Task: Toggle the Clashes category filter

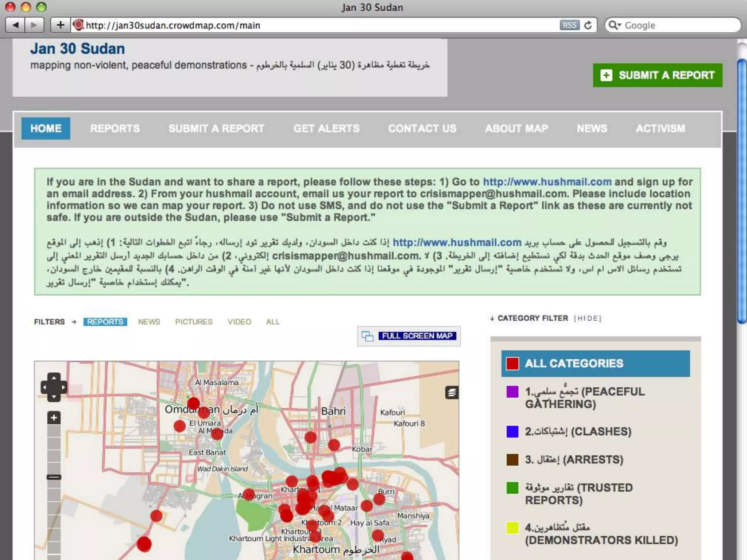Action: pos(578,432)
